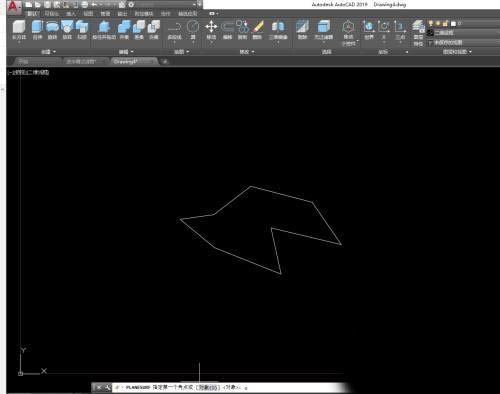
Task: Switch to the 可视化 (Visualize) ribbon tab
Action: (x=52, y=14)
